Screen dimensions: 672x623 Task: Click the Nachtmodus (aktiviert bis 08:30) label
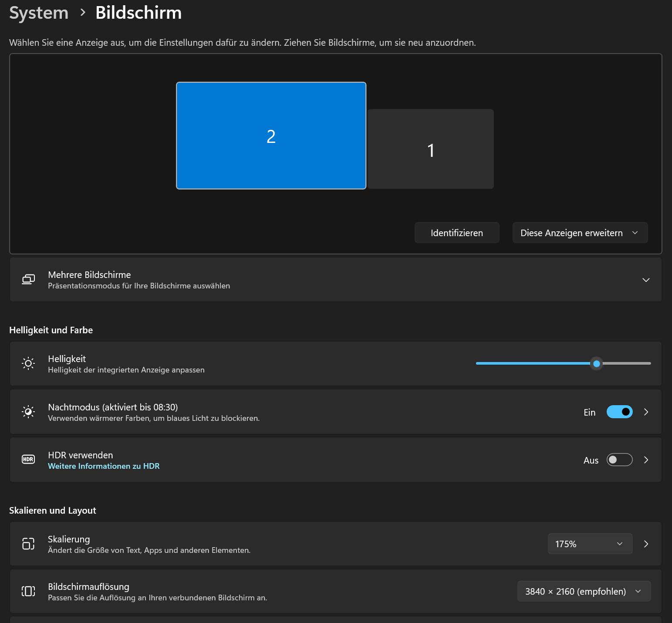113,407
